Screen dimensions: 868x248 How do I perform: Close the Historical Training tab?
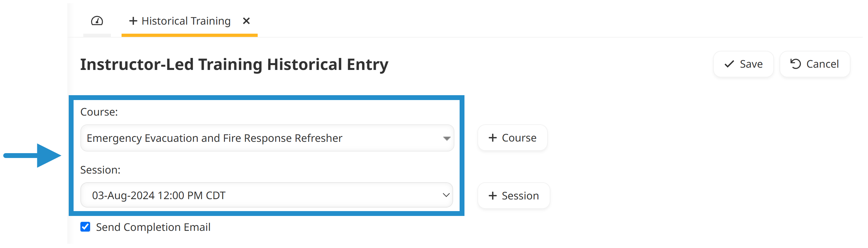[x=246, y=21]
